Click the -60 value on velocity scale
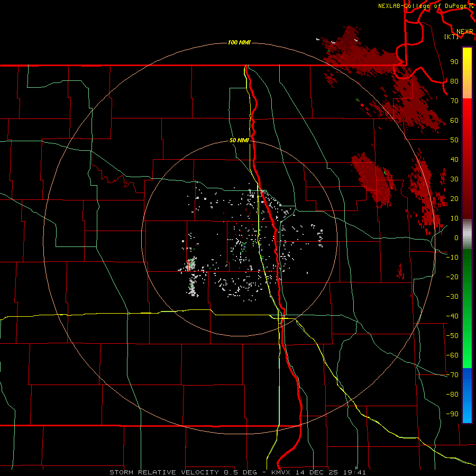 coord(452,355)
